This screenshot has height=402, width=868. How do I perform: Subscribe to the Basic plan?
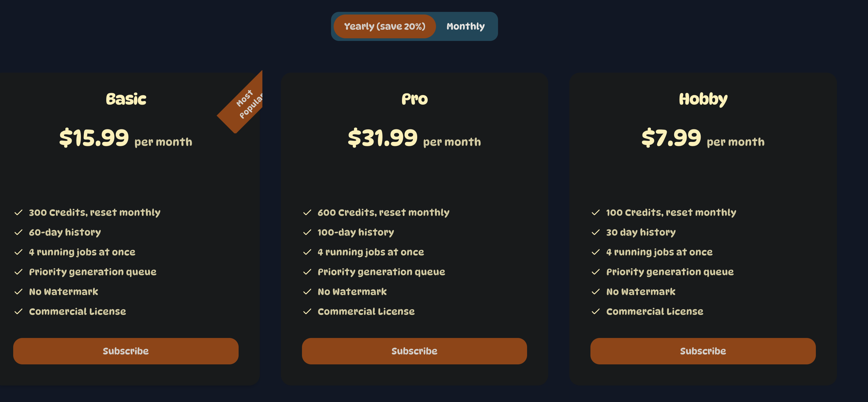coord(126,351)
